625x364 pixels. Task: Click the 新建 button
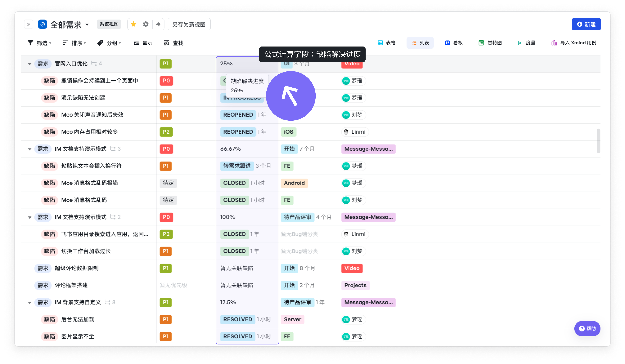pos(586,24)
